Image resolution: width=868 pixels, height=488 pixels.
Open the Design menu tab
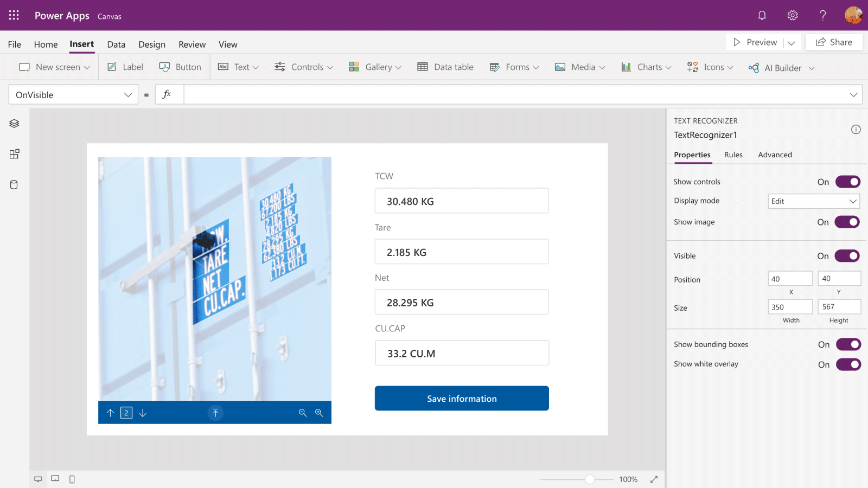[151, 44]
